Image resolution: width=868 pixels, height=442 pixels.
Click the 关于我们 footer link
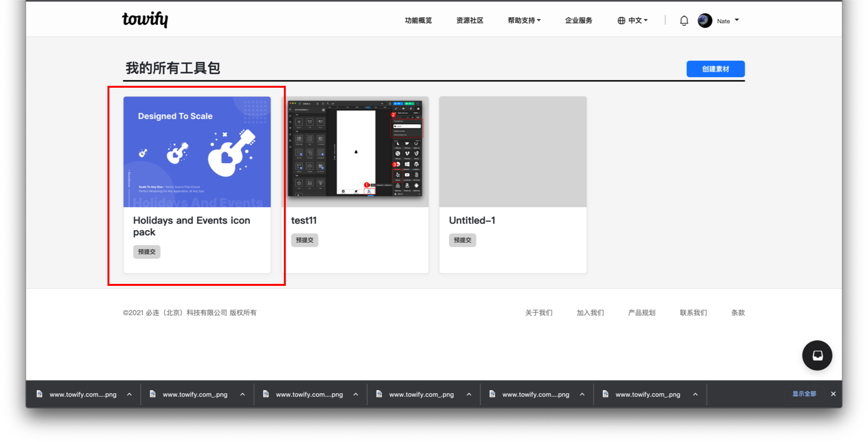[538, 312]
